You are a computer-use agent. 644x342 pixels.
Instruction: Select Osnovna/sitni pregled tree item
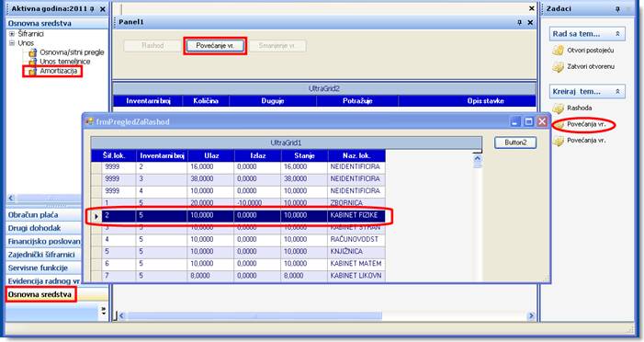coord(72,52)
